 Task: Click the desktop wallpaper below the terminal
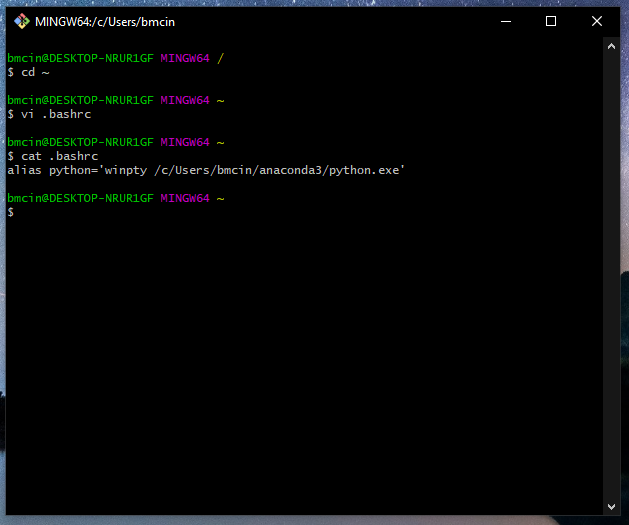(x=300, y=520)
